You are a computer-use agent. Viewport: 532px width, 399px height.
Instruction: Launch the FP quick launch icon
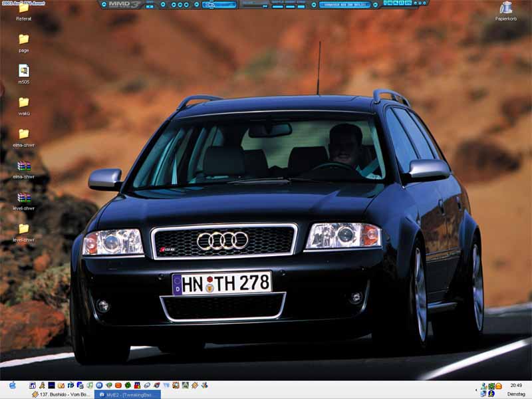pos(70,386)
